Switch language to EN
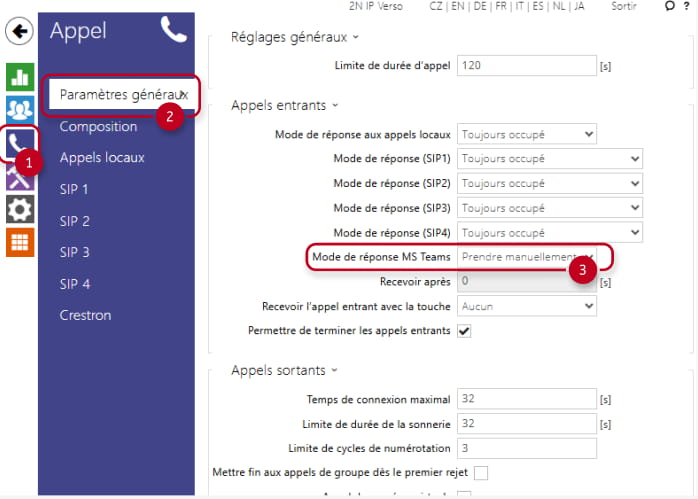The image size is (698, 499). tap(458, 6)
